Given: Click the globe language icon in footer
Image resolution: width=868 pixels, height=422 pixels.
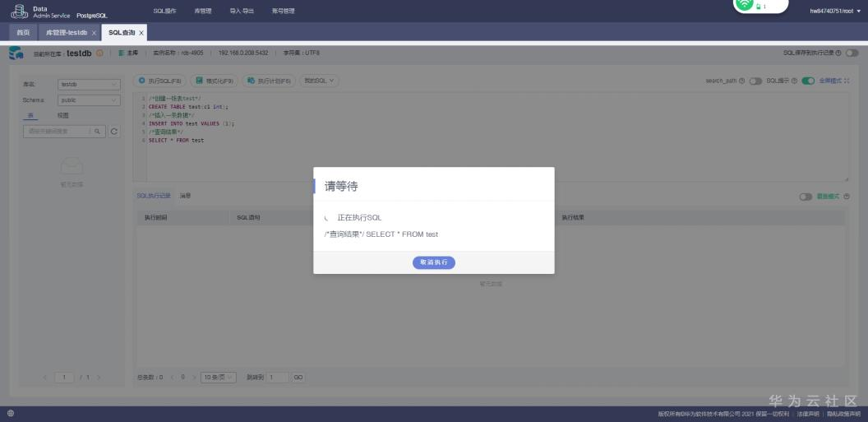Looking at the screenshot, I should (x=11, y=414).
